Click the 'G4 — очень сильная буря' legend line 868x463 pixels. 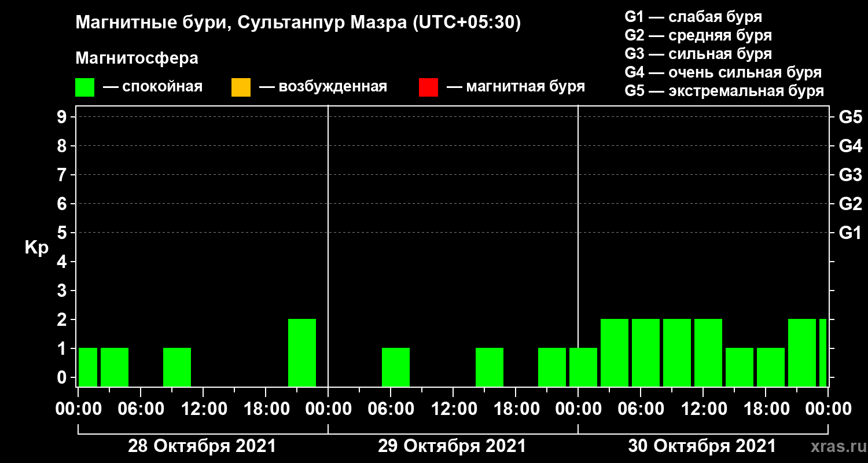pos(723,72)
